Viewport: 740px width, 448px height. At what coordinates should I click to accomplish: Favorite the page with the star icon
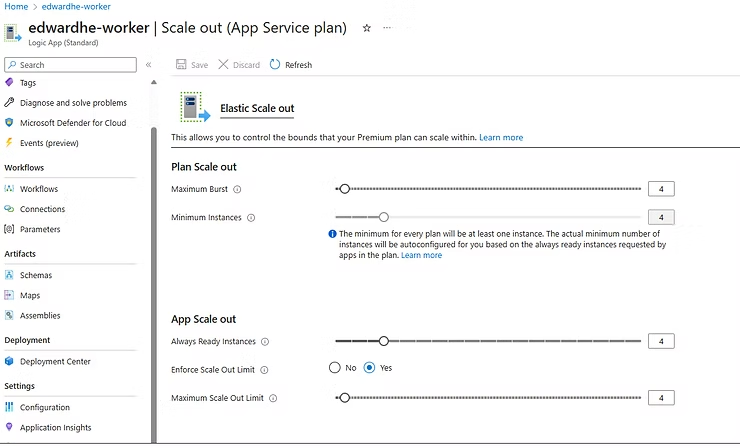(367, 28)
